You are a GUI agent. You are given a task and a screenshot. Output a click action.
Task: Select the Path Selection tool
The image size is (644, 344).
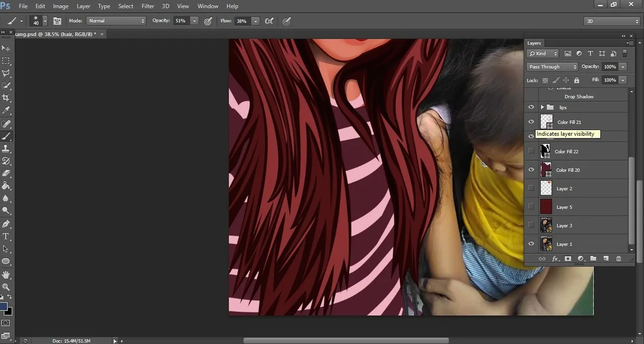tap(6, 249)
